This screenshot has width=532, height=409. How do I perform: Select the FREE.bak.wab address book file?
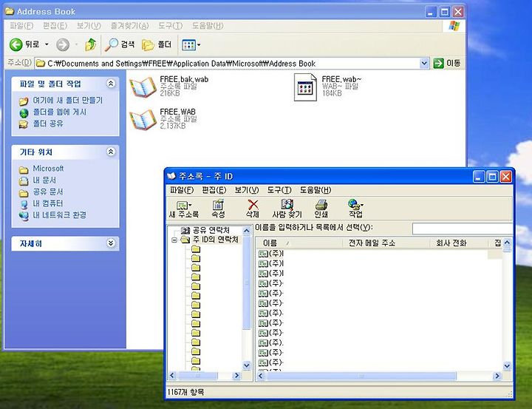tap(169, 87)
